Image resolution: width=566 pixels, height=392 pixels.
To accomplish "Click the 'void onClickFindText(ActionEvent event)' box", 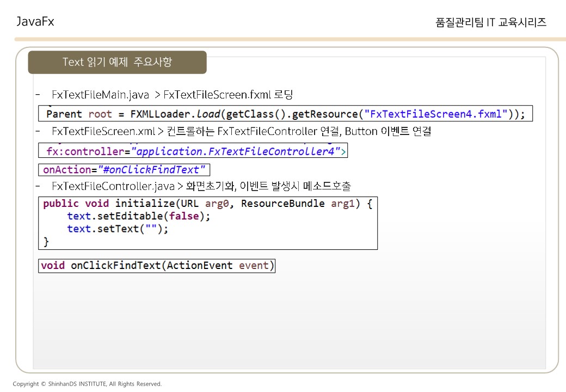I will pyautogui.click(x=157, y=266).
